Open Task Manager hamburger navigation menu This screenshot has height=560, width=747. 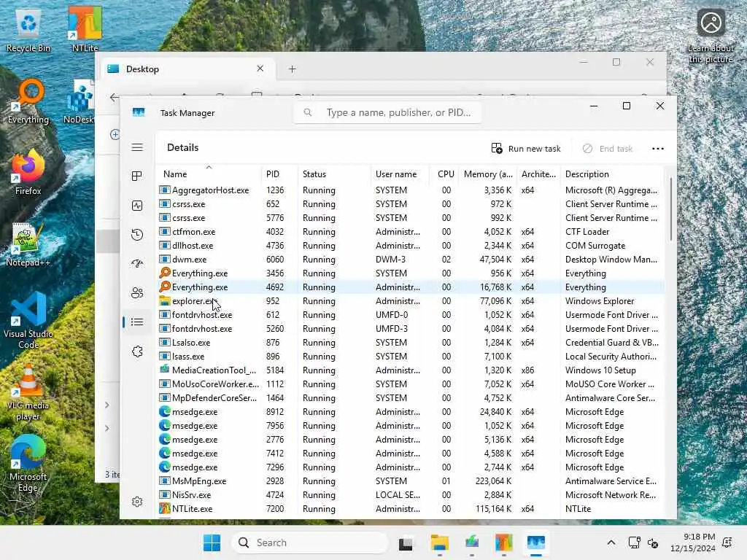point(137,147)
